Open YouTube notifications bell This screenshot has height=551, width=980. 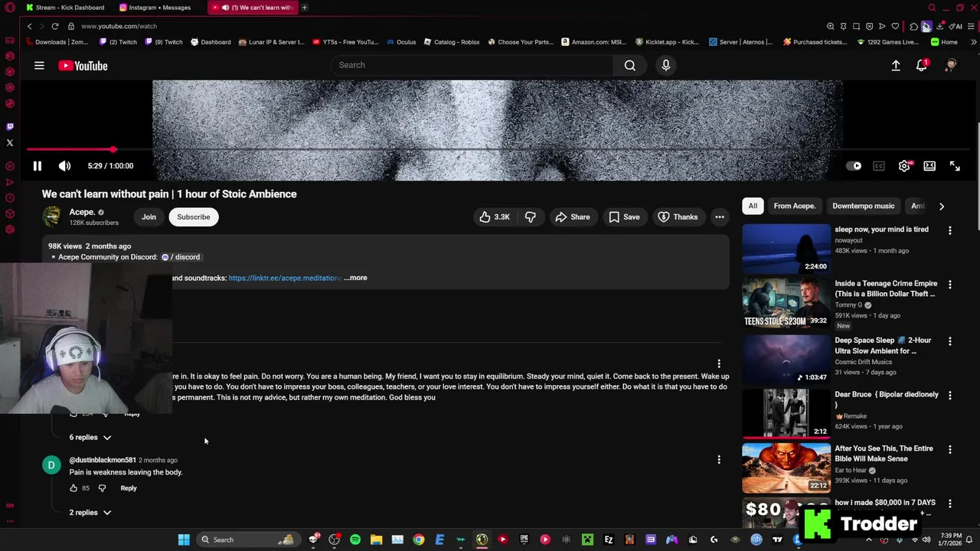(922, 66)
